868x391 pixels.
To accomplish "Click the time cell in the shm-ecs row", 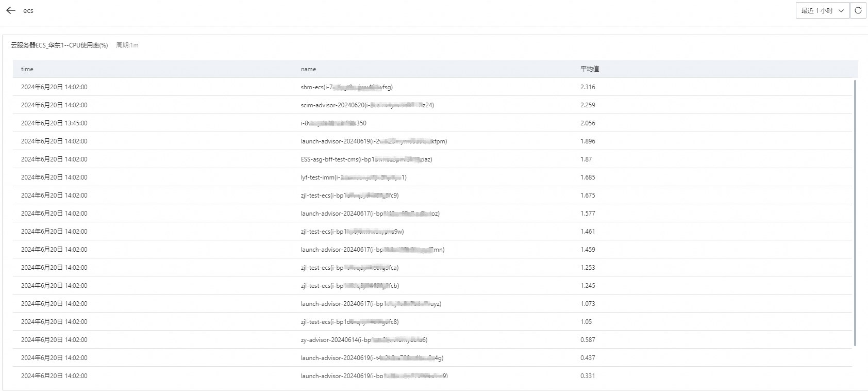I will [54, 87].
